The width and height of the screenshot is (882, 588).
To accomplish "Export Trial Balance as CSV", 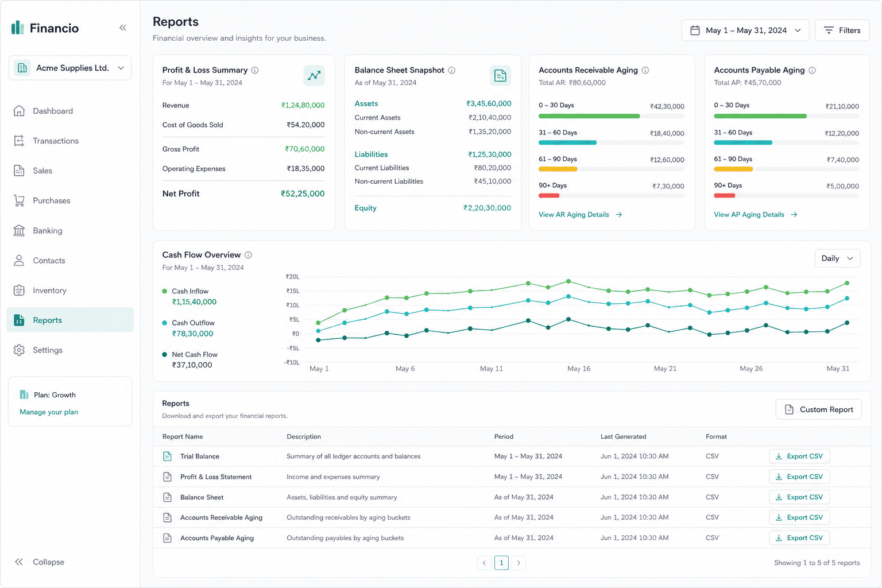I will point(799,457).
